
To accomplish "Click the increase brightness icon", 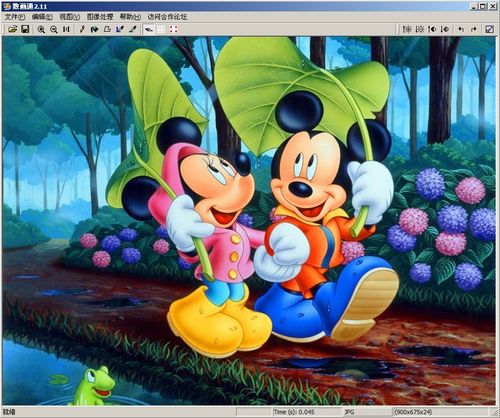I will pyautogui.click(x=407, y=29).
